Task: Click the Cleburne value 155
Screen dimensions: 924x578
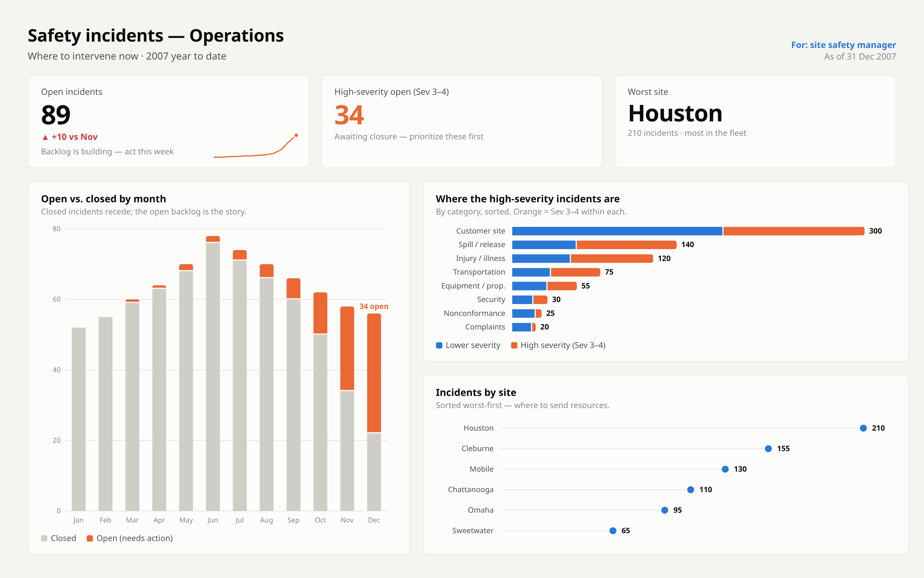Action: 783,449
